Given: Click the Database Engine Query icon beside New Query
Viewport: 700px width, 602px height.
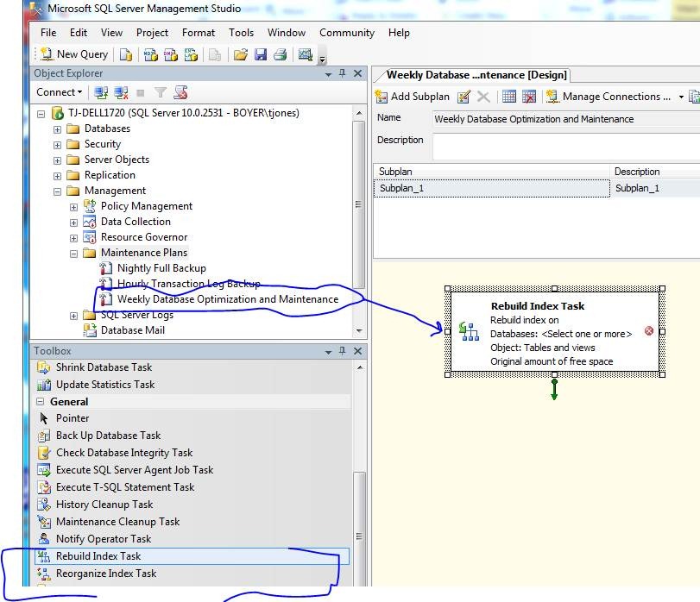Looking at the screenshot, I should click(126, 55).
